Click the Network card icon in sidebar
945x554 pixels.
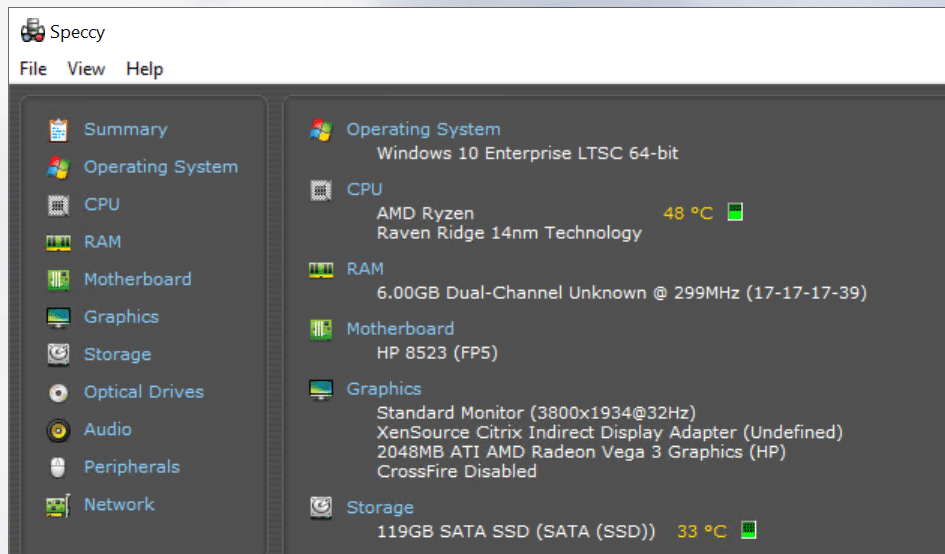coord(58,505)
